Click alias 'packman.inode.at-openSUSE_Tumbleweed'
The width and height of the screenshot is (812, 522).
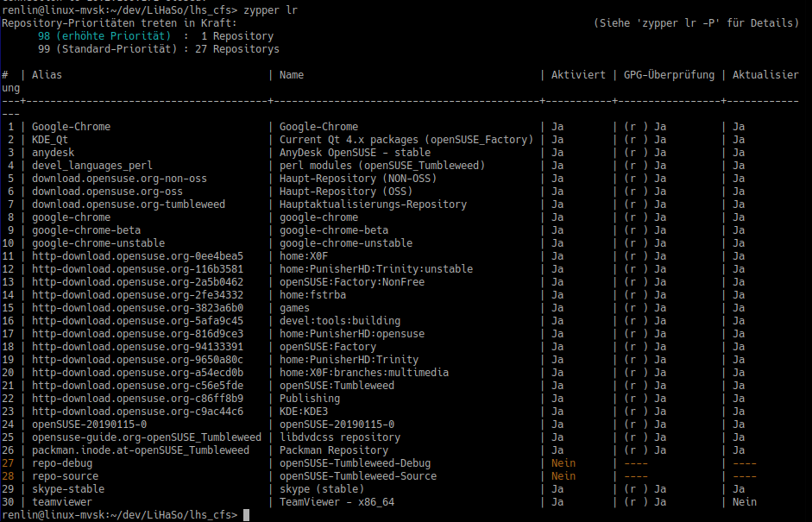pos(141,450)
